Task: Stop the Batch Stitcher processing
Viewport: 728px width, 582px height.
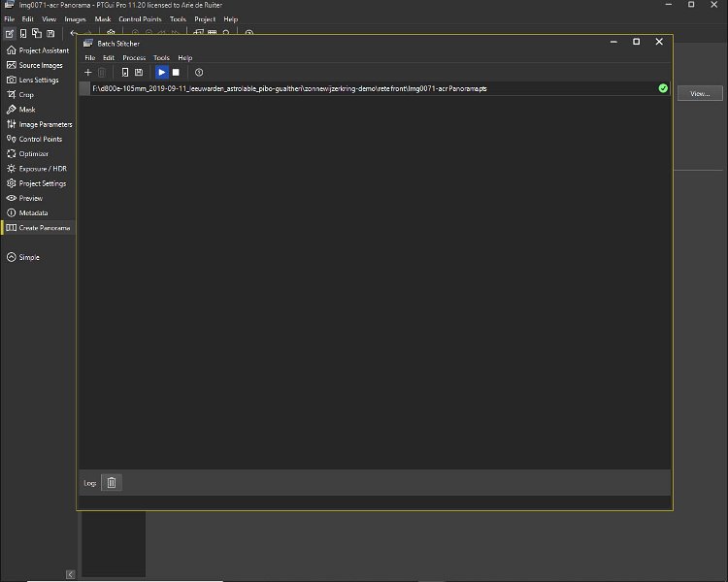Action: point(176,73)
